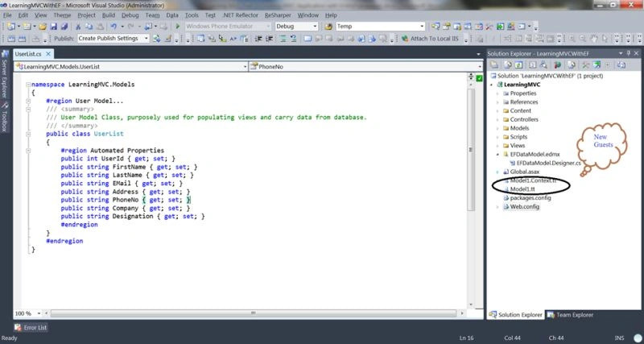
Task: Click the References node in Solution Explorer
Action: click(524, 102)
